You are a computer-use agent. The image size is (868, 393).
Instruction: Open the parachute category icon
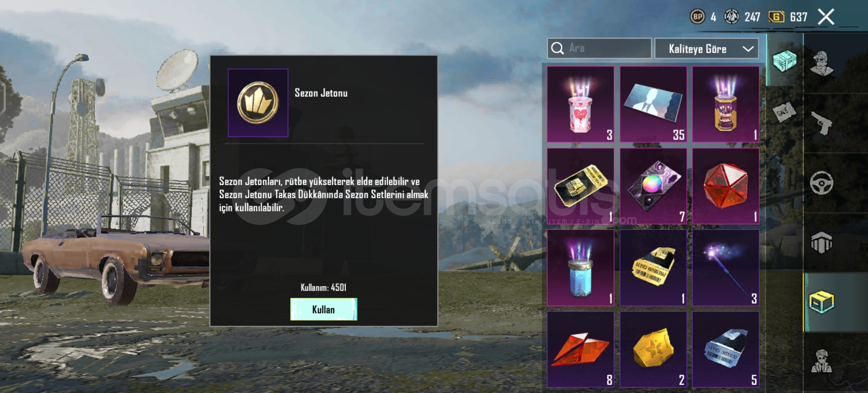point(821,242)
